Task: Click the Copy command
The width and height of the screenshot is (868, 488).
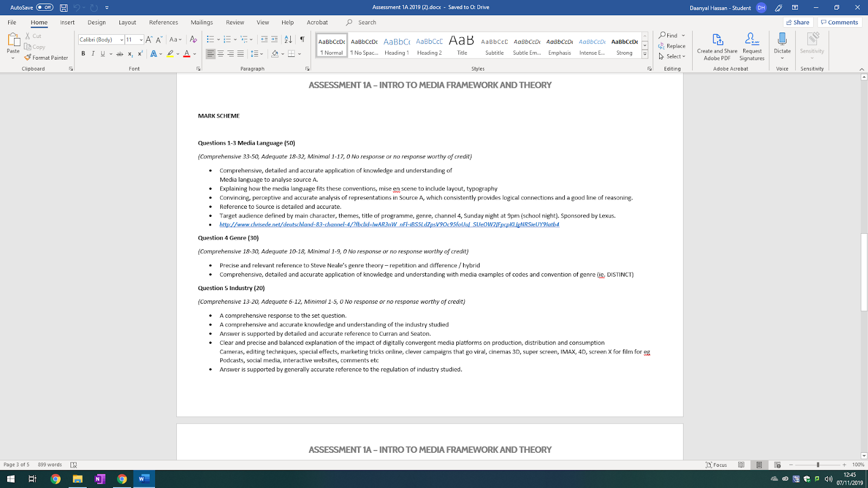Action: click(x=35, y=47)
